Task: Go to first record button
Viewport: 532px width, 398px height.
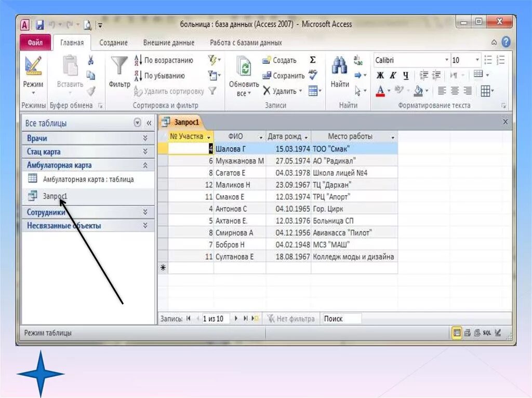Action: (188, 319)
